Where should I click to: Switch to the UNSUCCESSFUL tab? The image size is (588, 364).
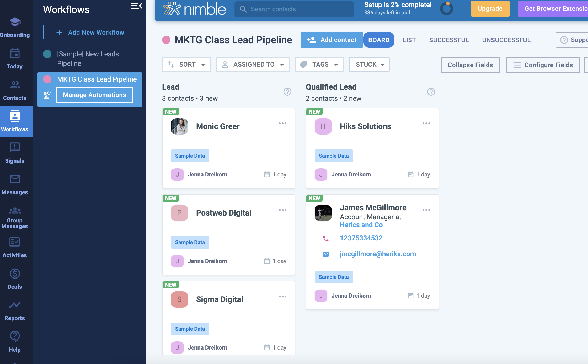click(x=506, y=40)
